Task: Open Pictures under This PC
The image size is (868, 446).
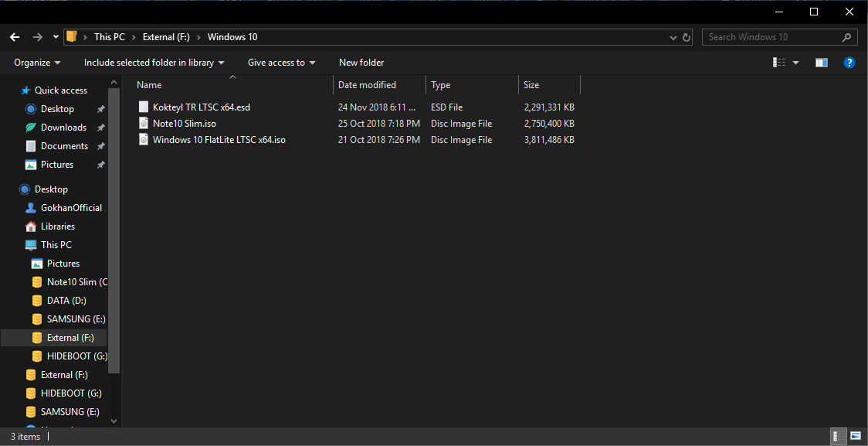Action: (63, 264)
